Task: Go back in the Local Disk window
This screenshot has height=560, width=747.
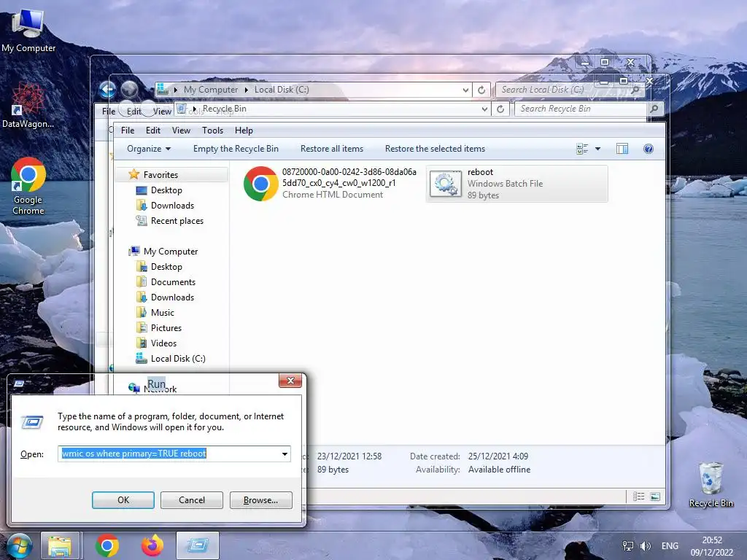Action: [108, 90]
